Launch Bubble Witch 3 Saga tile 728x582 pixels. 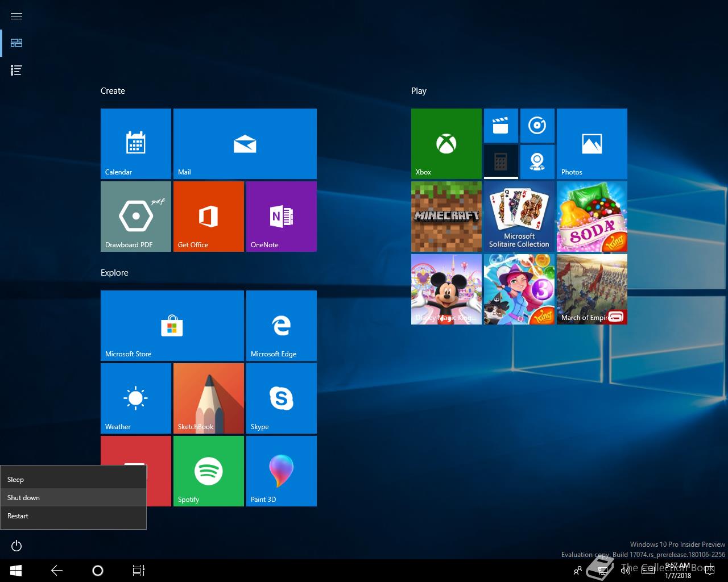click(x=519, y=289)
